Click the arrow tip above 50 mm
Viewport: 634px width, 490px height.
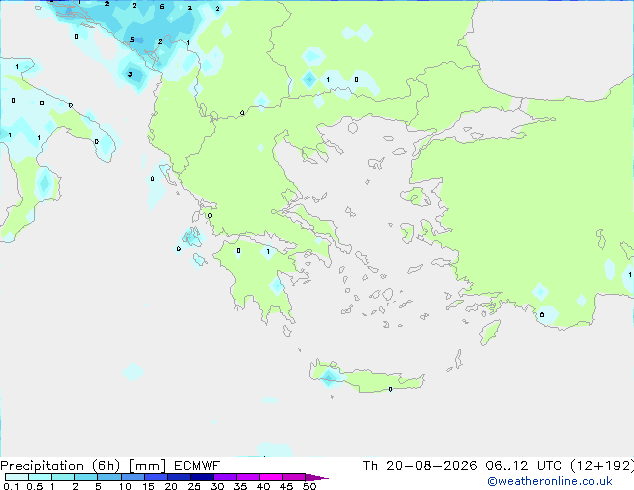click(x=317, y=477)
